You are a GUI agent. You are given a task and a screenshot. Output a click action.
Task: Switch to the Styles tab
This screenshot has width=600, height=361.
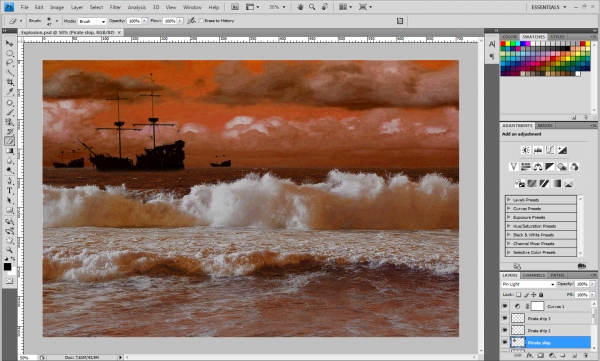coord(557,37)
